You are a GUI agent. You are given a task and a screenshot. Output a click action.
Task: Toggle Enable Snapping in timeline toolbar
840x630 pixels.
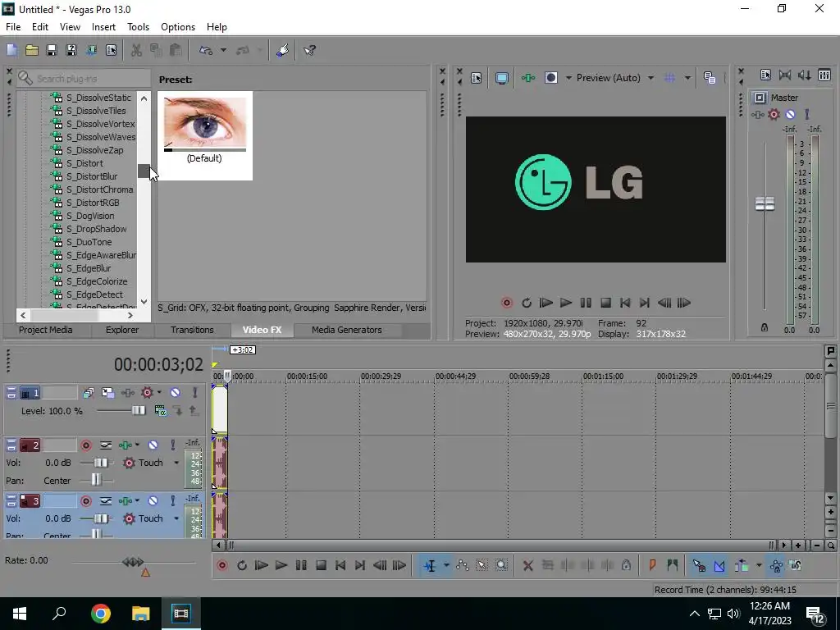(x=699, y=565)
